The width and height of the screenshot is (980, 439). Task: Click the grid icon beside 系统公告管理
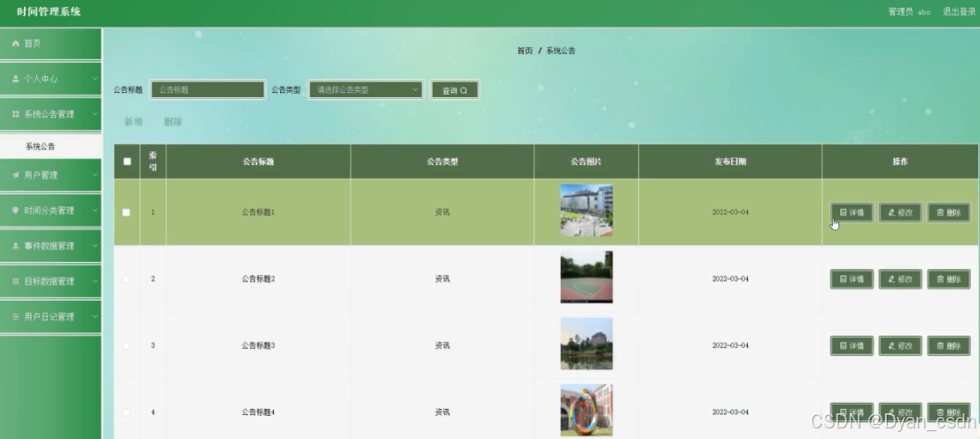click(16, 114)
